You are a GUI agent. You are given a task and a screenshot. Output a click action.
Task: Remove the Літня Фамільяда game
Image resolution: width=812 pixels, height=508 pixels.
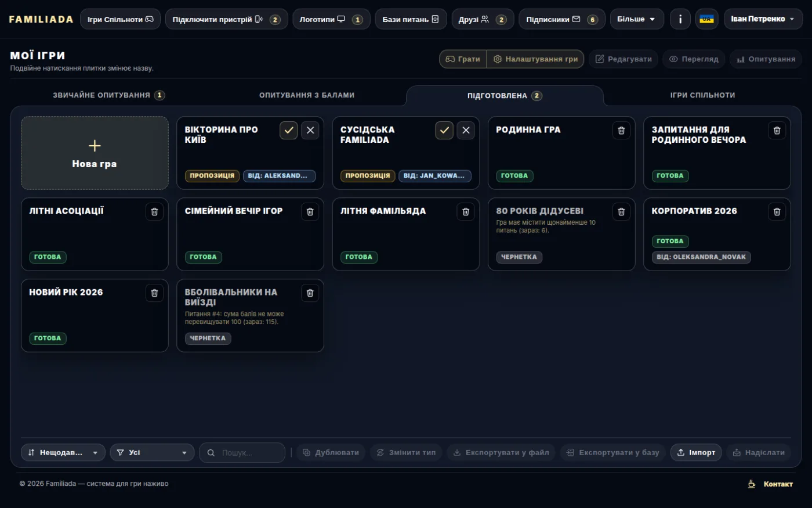(x=466, y=212)
